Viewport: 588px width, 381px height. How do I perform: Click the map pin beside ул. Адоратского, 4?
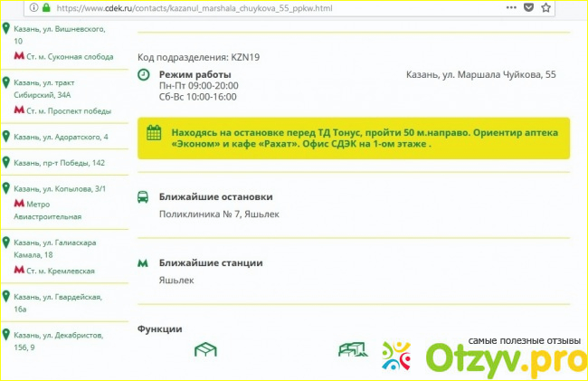pyautogui.click(x=6, y=137)
